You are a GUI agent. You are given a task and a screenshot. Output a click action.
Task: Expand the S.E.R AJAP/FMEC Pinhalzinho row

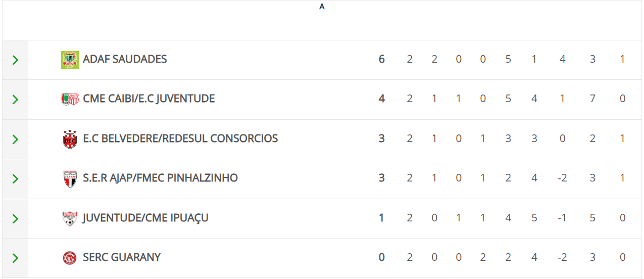[15, 179]
